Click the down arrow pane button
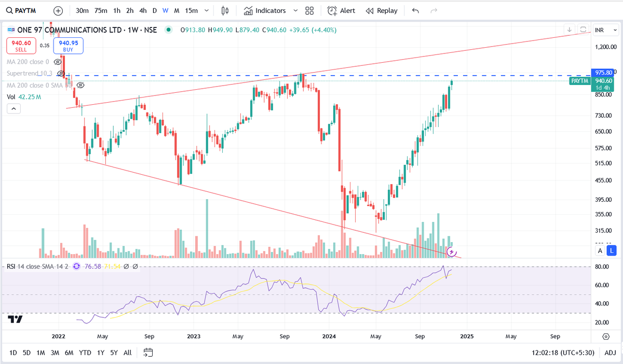The width and height of the screenshot is (623, 364). coord(569,30)
